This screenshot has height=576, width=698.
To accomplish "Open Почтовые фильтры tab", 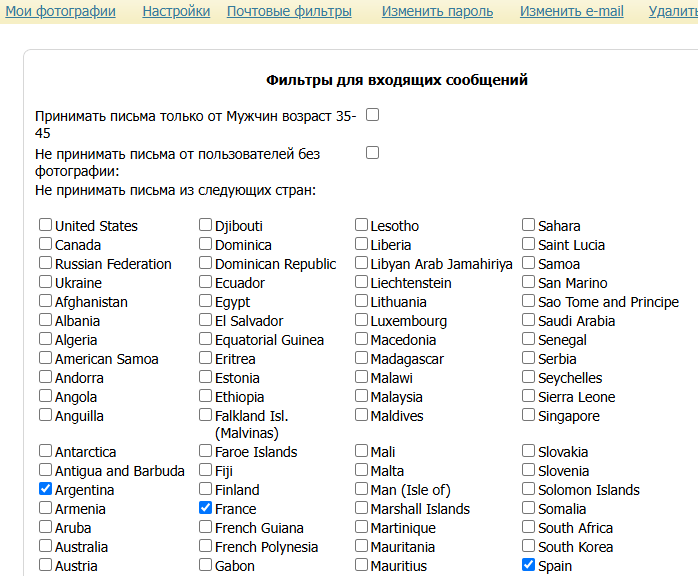I will pyautogui.click(x=289, y=12).
